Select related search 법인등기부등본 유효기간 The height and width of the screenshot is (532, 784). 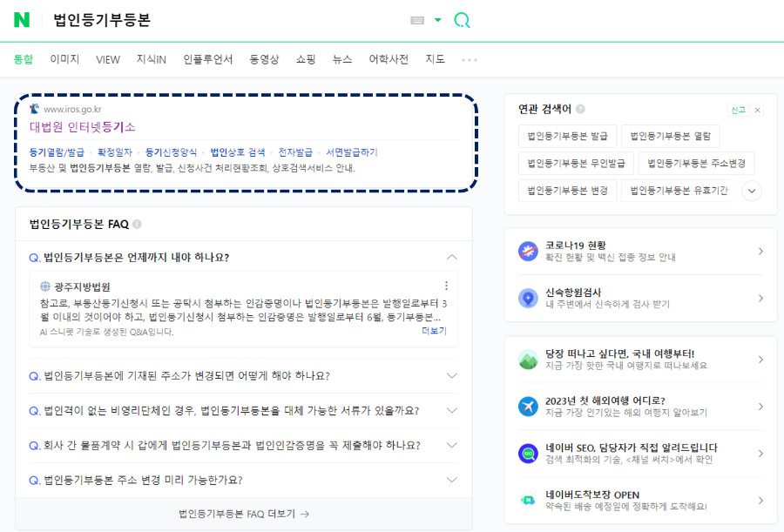(679, 191)
